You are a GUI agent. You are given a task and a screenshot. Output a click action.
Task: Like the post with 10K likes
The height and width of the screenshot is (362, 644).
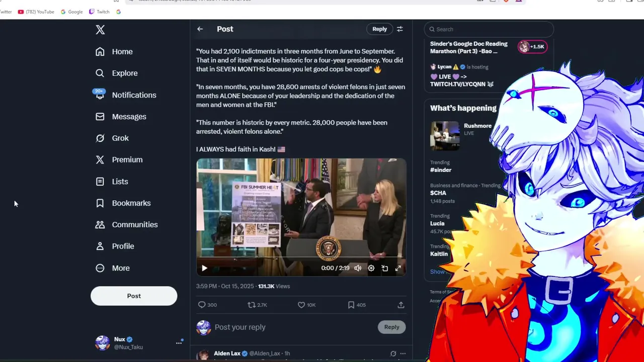tap(306, 305)
